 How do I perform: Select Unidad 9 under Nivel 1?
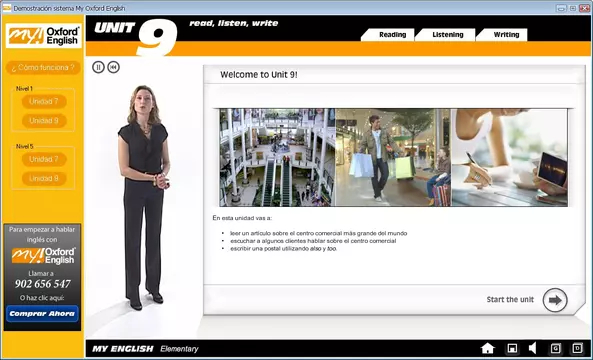(44, 121)
